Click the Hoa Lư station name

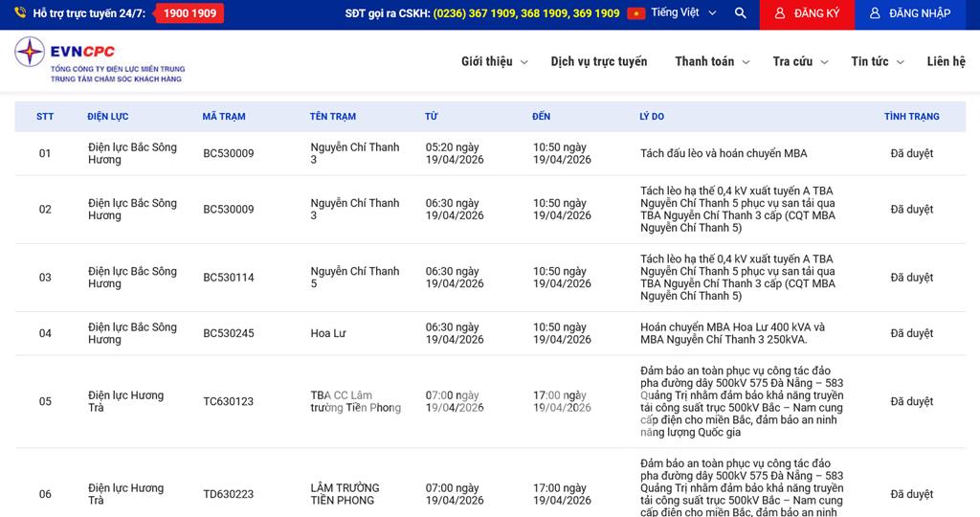point(328,333)
